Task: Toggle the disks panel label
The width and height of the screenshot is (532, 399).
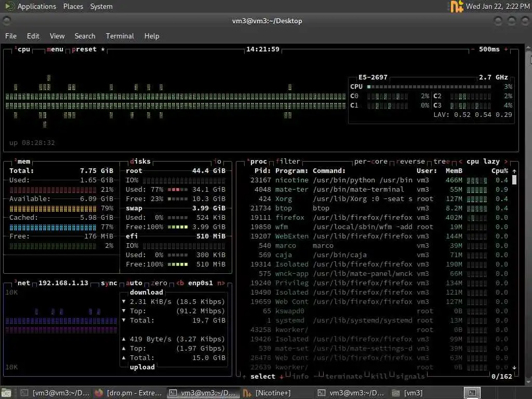Action: pos(140,162)
